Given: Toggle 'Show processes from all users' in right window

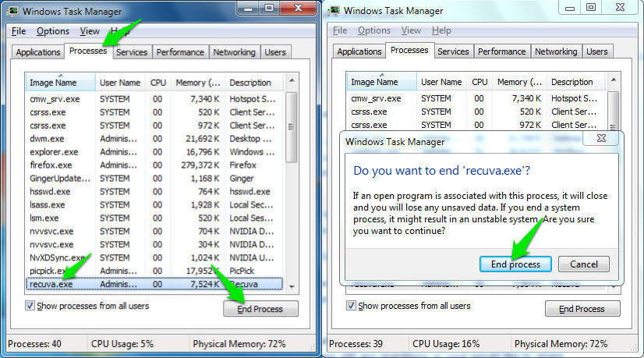Looking at the screenshot, I should point(351,306).
